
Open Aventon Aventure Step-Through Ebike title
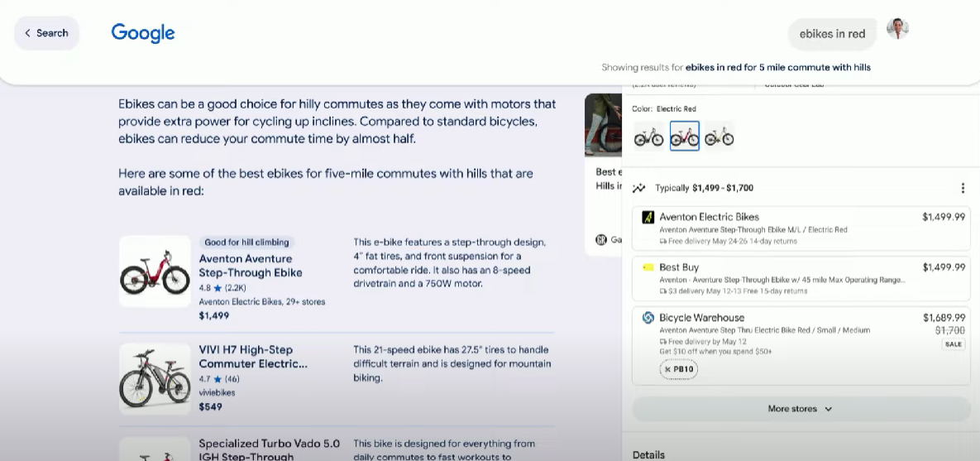(251, 266)
